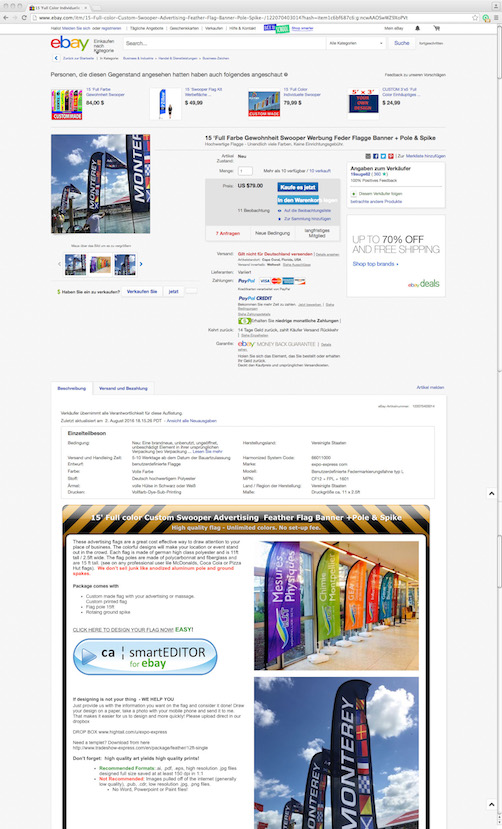Bookmark page with the star icon
This screenshot has height=829, width=502.
[475, 17]
